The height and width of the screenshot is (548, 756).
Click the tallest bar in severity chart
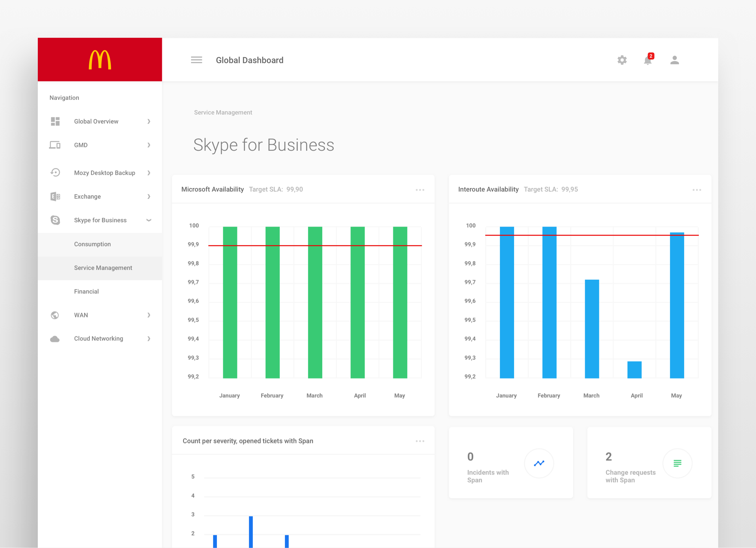tap(251, 532)
